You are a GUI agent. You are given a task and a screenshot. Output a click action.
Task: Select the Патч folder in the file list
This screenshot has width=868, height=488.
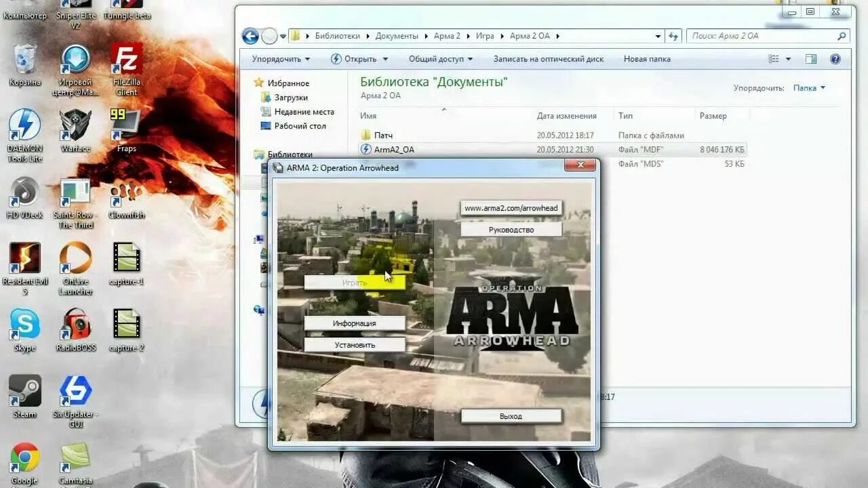pyautogui.click(x=383, y=136)
